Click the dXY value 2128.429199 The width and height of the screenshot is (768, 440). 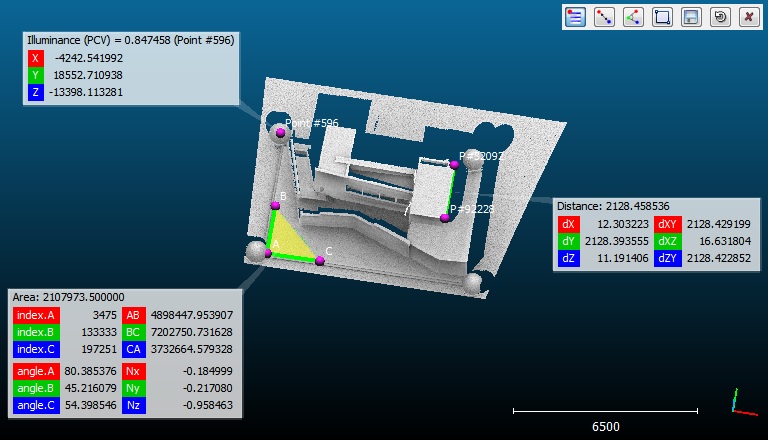[719, 224]
